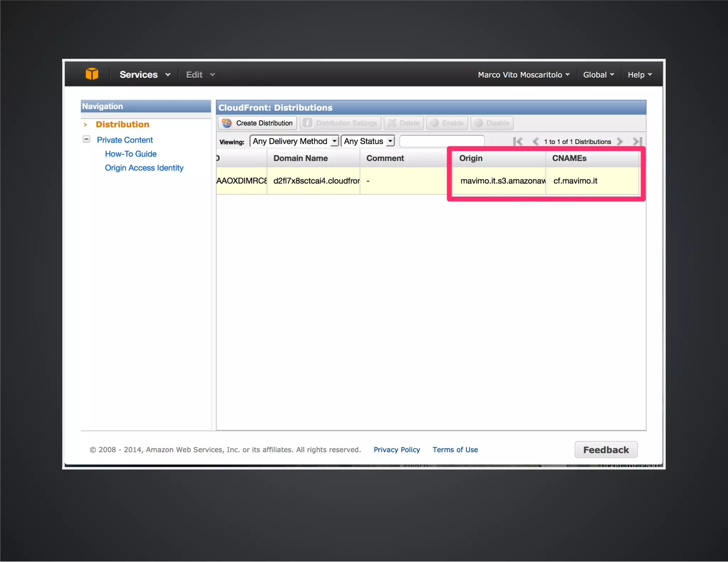Click the Feedback button
728x562 pixels.
[x=606, y=450]
